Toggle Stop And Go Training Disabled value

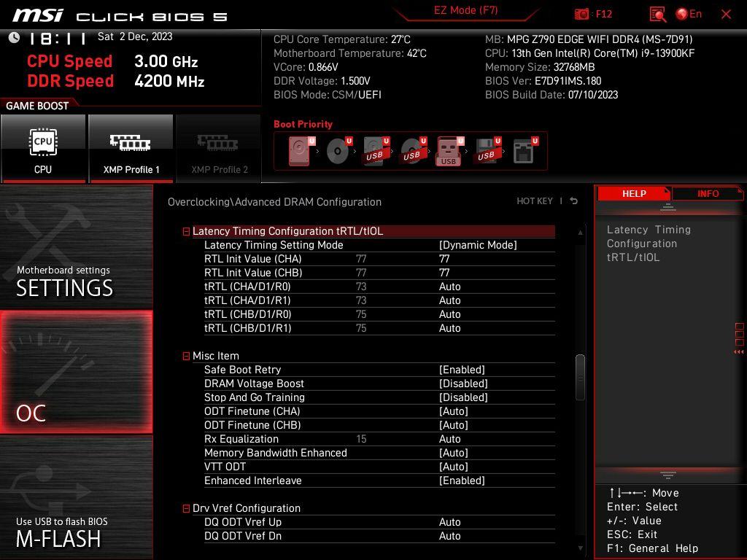pyautogui.click(x=463, y=397)
